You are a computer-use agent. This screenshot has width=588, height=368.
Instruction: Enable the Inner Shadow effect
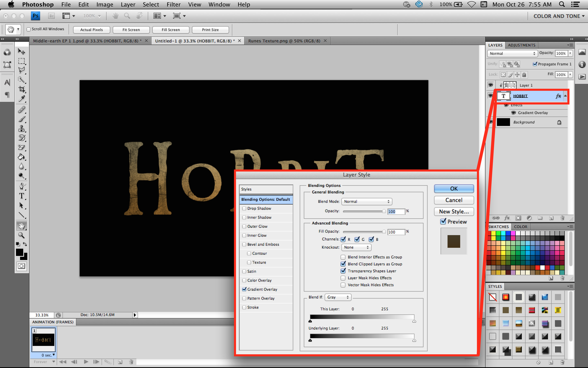(244, 217)
